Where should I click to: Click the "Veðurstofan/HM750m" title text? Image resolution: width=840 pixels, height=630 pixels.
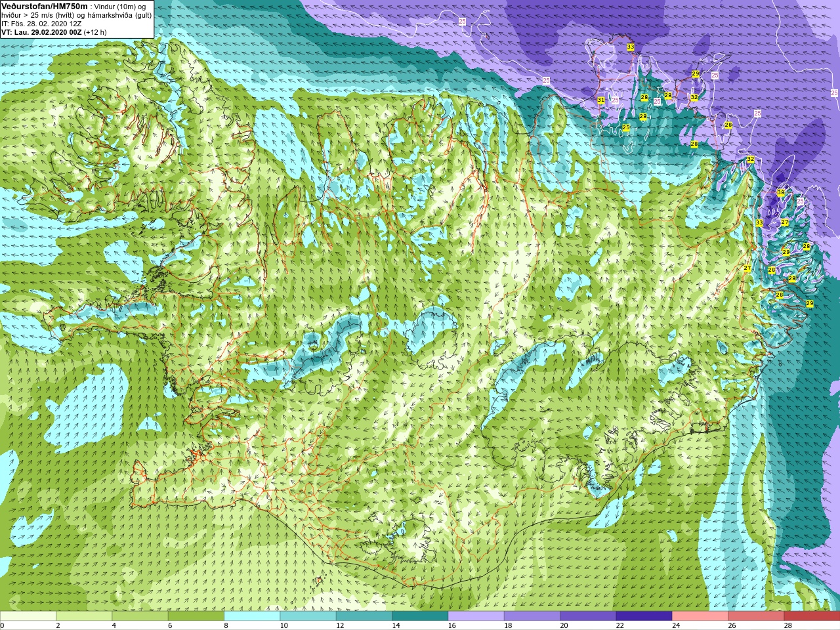44,6
